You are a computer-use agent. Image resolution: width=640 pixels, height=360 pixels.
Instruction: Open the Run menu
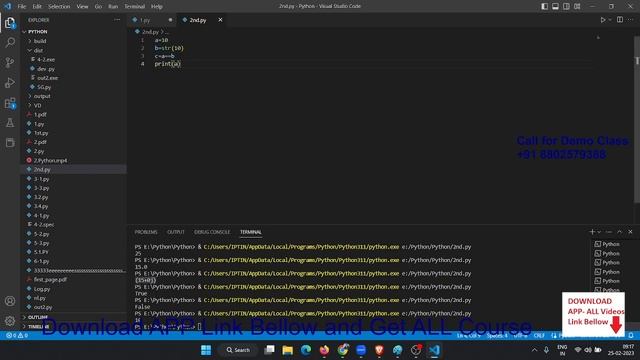tap(113, 6)
